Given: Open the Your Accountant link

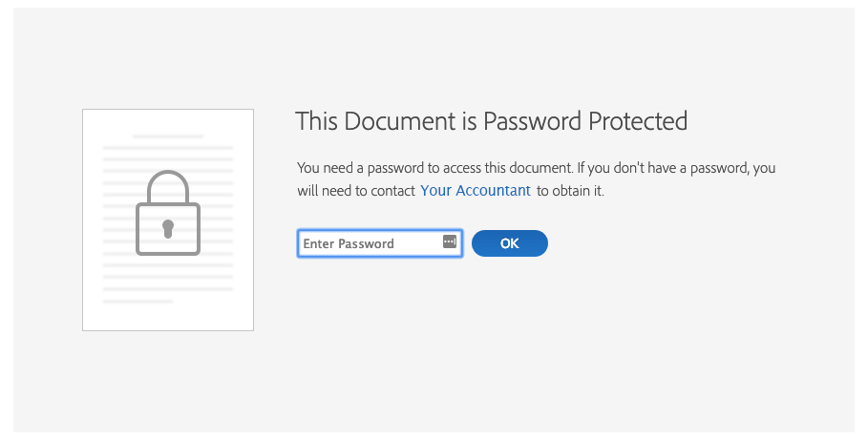Looking at the screenshot, I should click(x=475, y=190).
